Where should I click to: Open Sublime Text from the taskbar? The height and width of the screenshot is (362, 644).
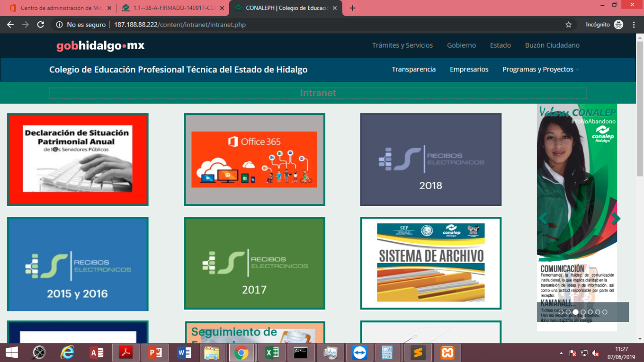(418, 353)
